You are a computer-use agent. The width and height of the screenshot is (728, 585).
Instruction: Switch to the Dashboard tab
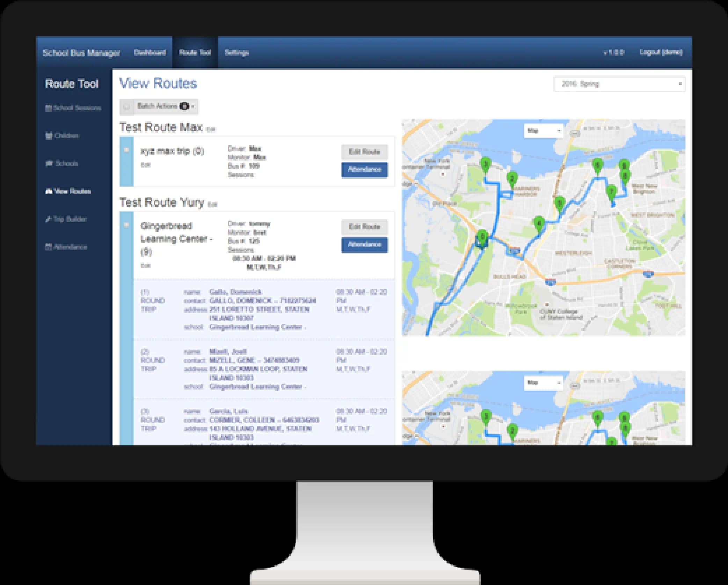click(150, 53)
